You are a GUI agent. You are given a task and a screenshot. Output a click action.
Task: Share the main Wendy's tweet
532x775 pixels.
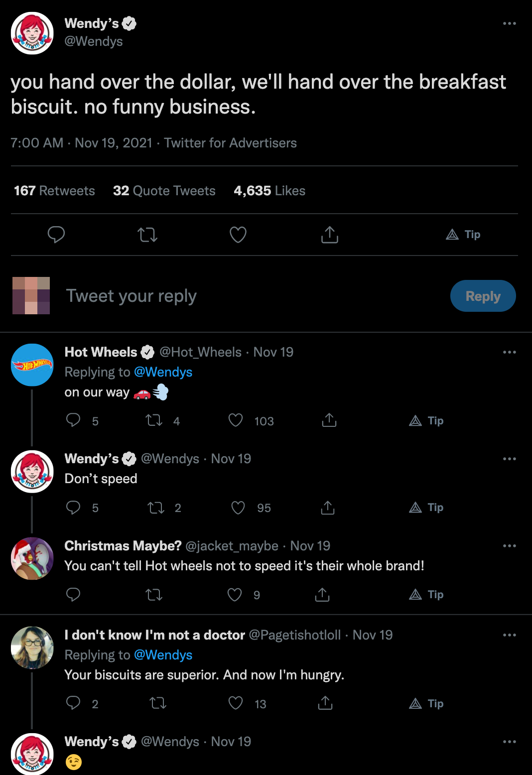[329, 235]
